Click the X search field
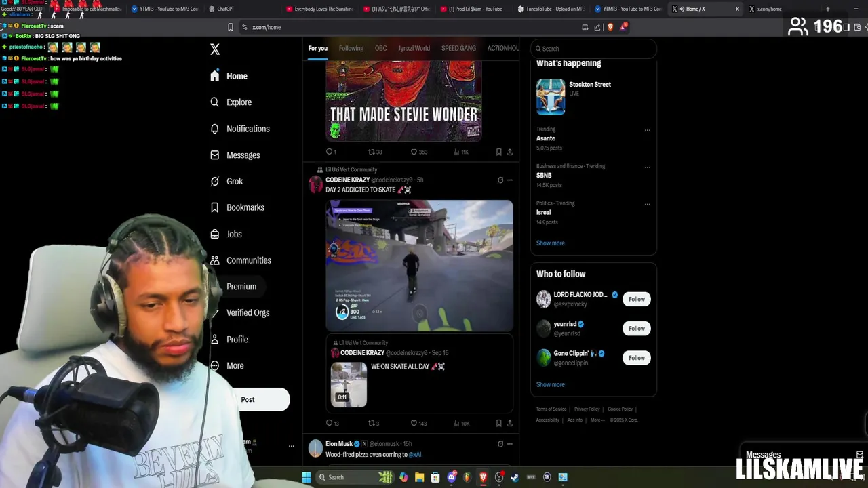 594,49
